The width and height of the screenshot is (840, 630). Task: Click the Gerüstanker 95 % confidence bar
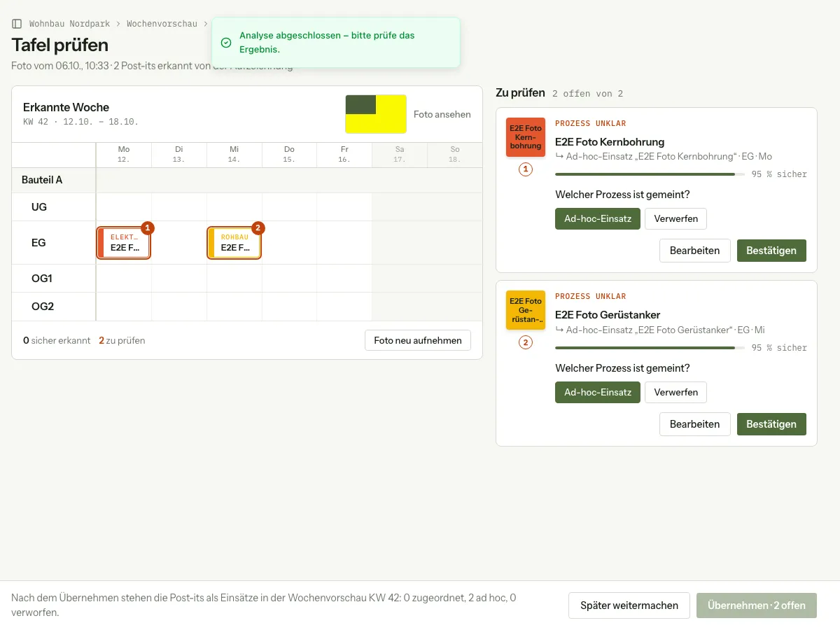[x=650, y=348]
